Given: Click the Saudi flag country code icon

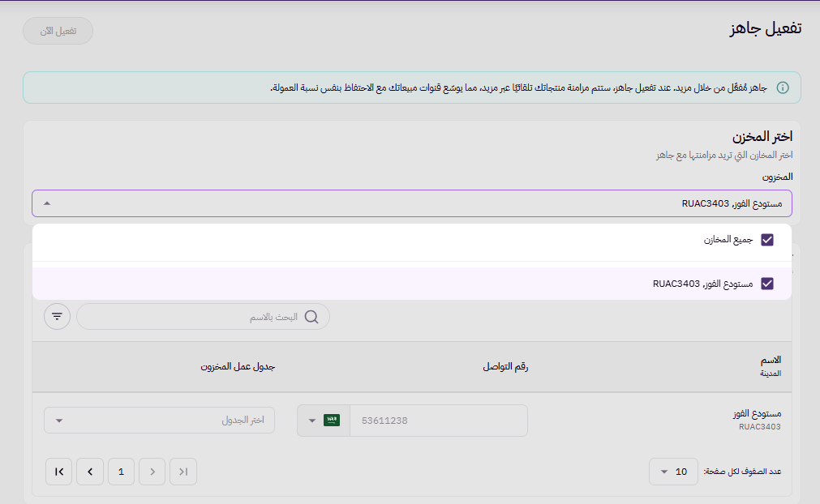Looking at the screenshot, I should [x=332, y=420].
